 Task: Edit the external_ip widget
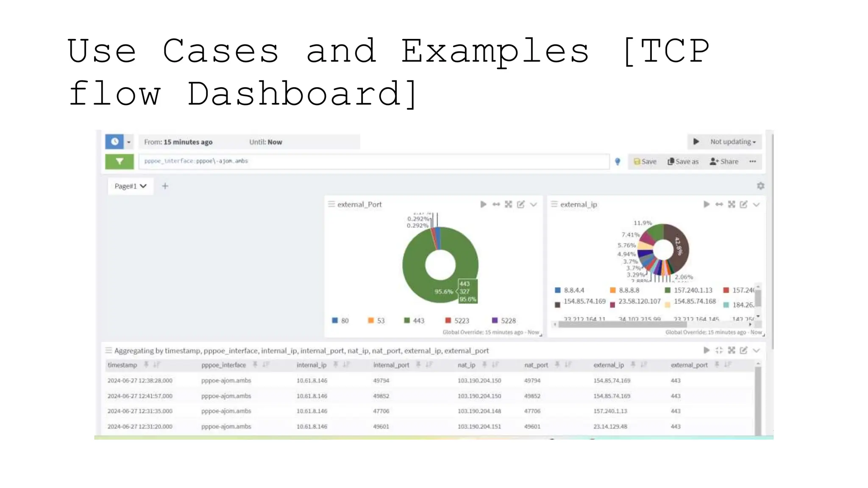click(743, 205)
